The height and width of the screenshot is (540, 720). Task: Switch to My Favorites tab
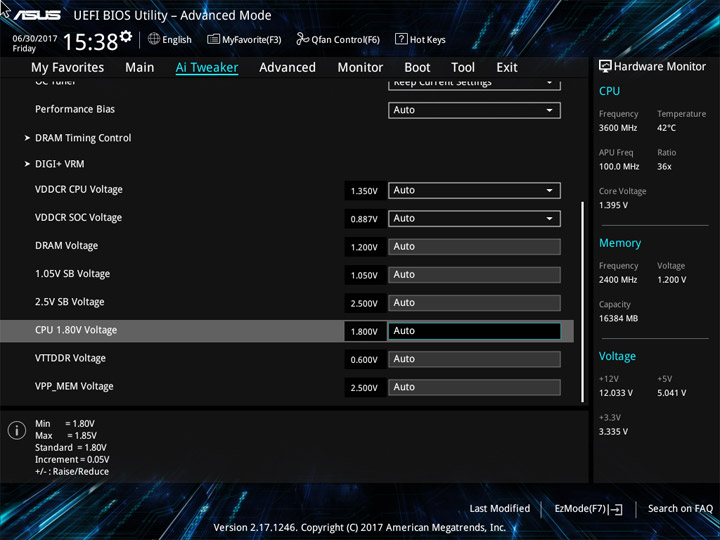point(68,68)
